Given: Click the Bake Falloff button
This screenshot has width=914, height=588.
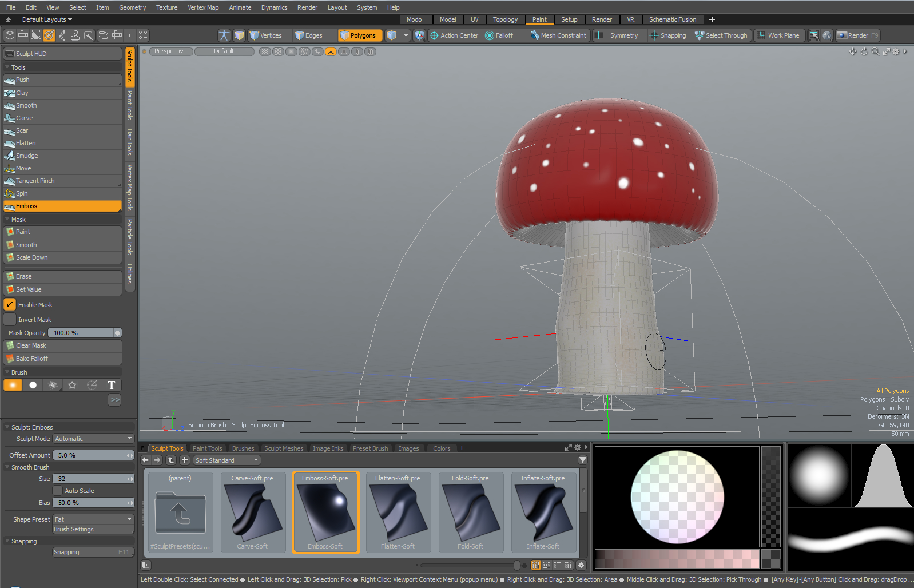Looking at the screenshot, I should 32,359.
